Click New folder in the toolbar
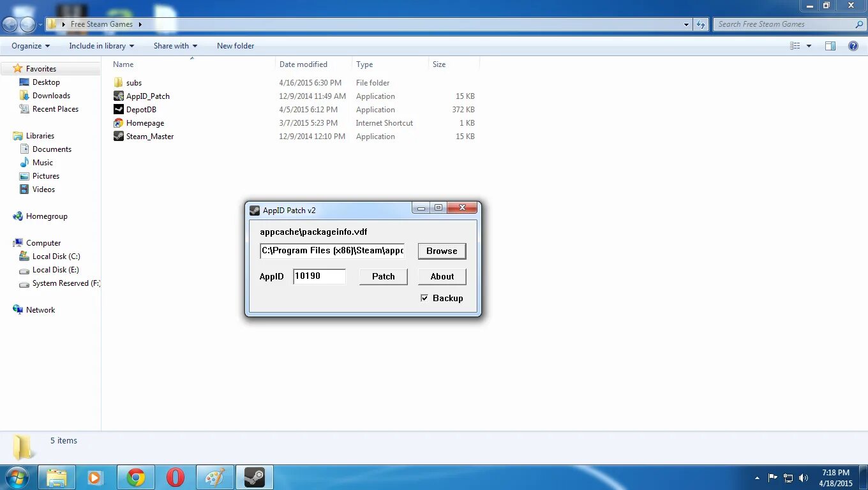The width and height of the screenshot is (868, 490). (236, 46)
